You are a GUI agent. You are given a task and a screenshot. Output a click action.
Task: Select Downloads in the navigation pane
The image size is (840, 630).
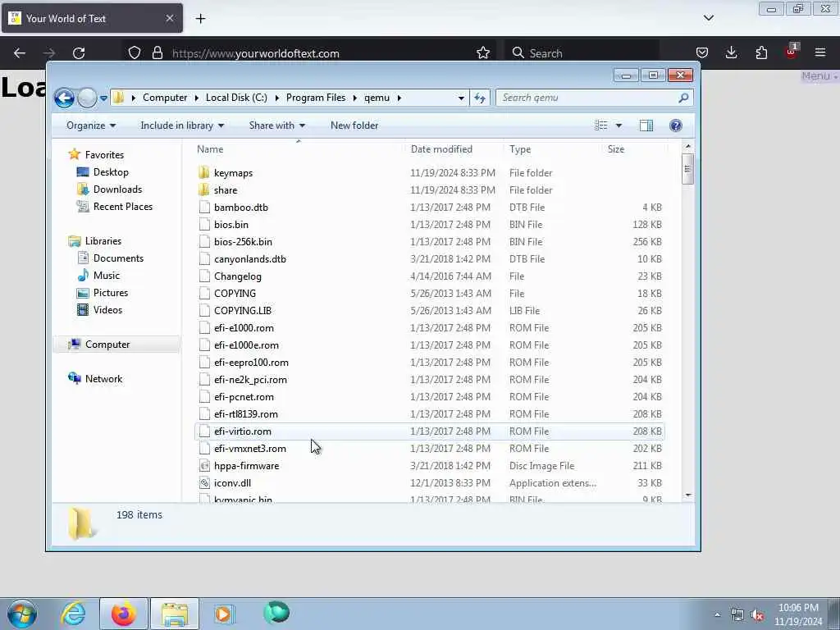[117, 189]
